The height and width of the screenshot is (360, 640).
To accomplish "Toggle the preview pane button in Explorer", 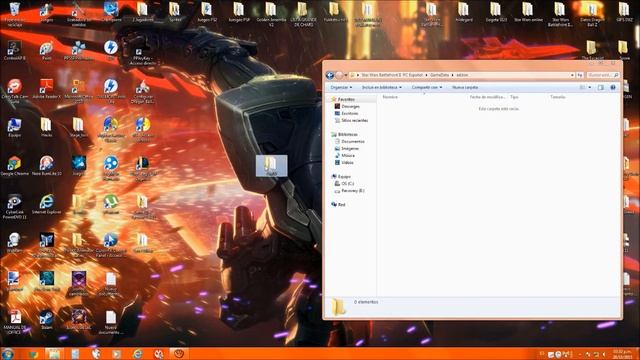I will coord(600,87).
